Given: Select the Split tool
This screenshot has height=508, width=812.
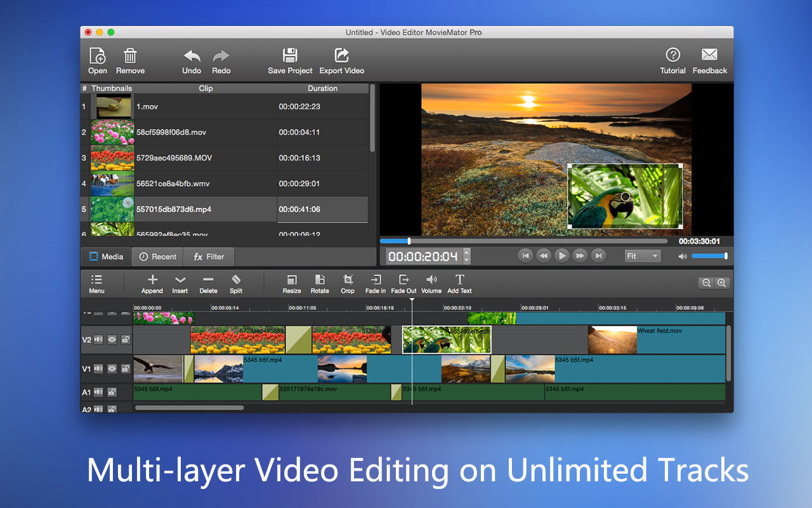Looking at the screenshot, I should coord(235,284).
